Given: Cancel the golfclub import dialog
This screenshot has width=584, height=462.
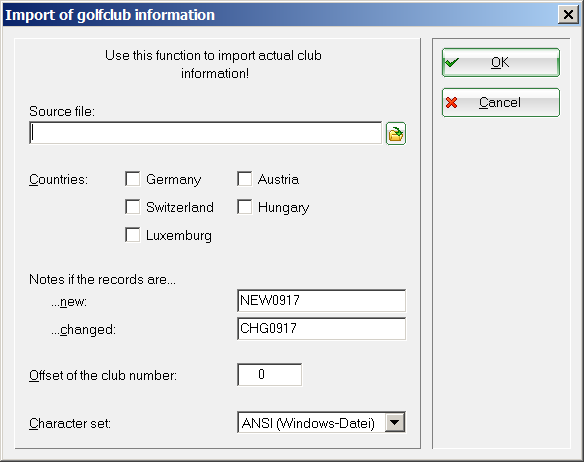Looking at the screenshot, I should click(501, 102).
